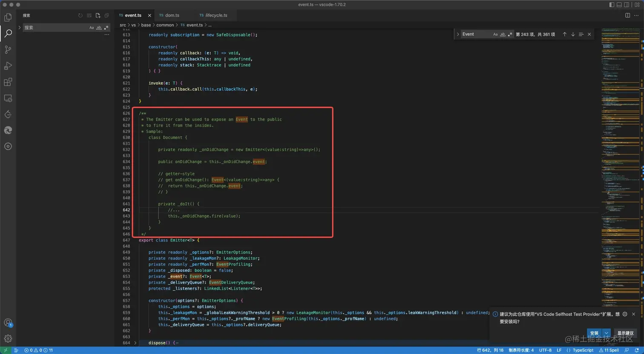Click 安装 to install the recommended extension

(595, 333)
